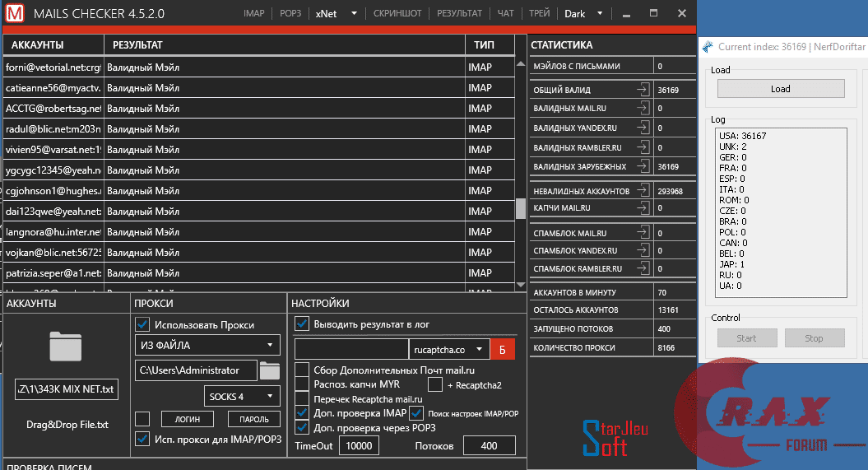Click the large folder icon in АККАУНТЫ panel
The image size is (868, 470).
tap(67, 346)
